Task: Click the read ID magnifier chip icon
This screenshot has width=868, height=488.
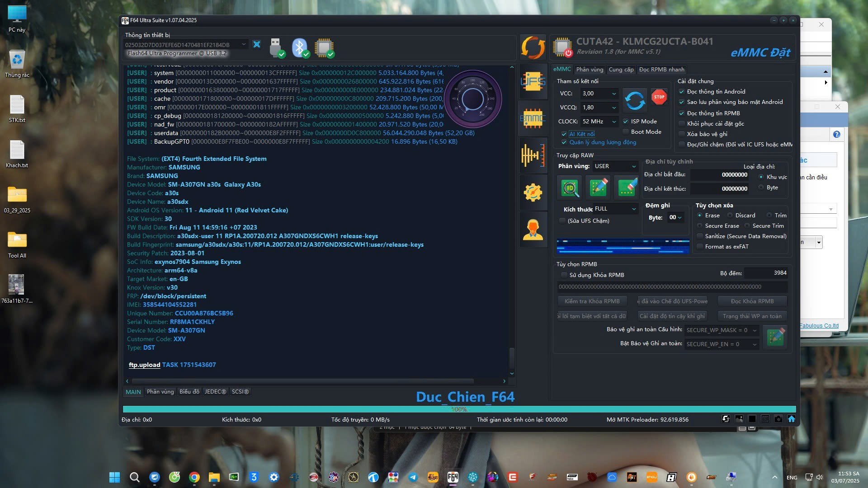Action: [570, 188]
